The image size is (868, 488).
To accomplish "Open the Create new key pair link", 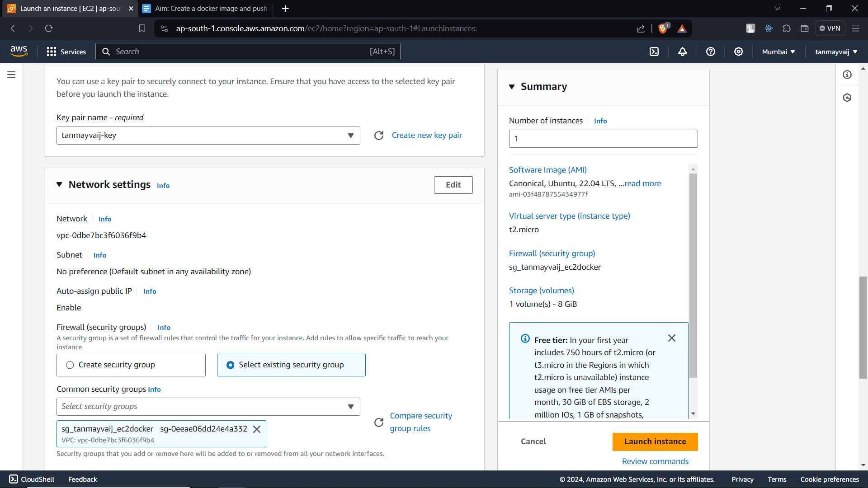I will coord(426,135).
